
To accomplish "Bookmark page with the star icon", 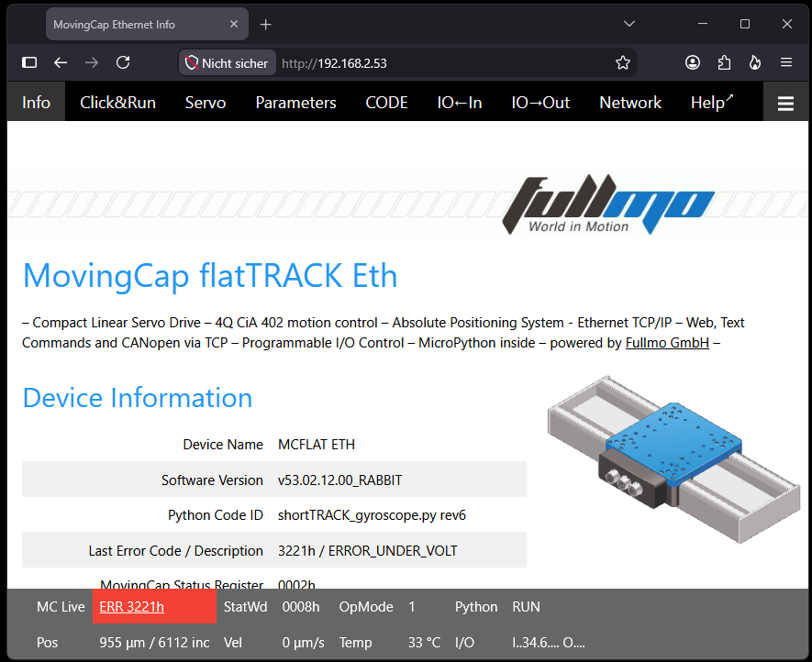I will click(622, 62).
